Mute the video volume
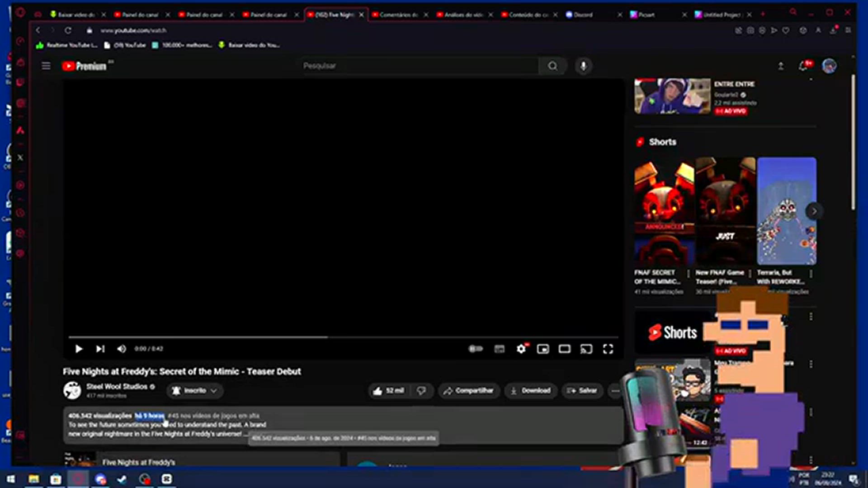 122,349
